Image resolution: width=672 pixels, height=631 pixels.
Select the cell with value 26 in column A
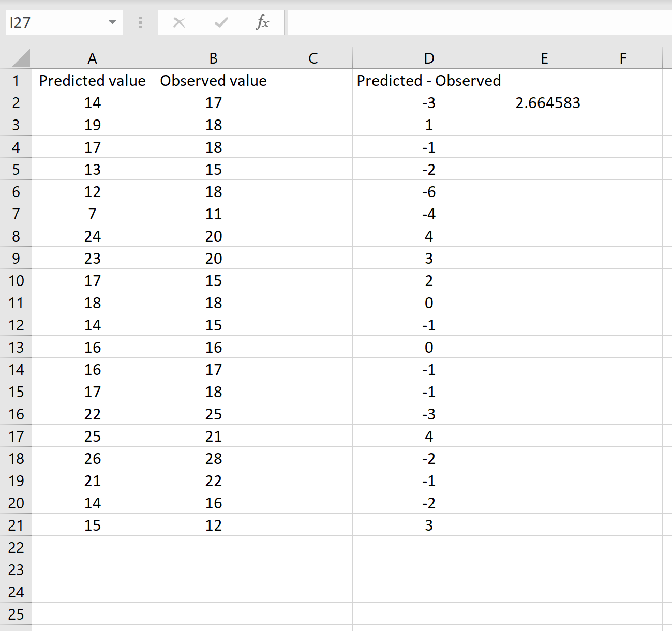(92, 458)
